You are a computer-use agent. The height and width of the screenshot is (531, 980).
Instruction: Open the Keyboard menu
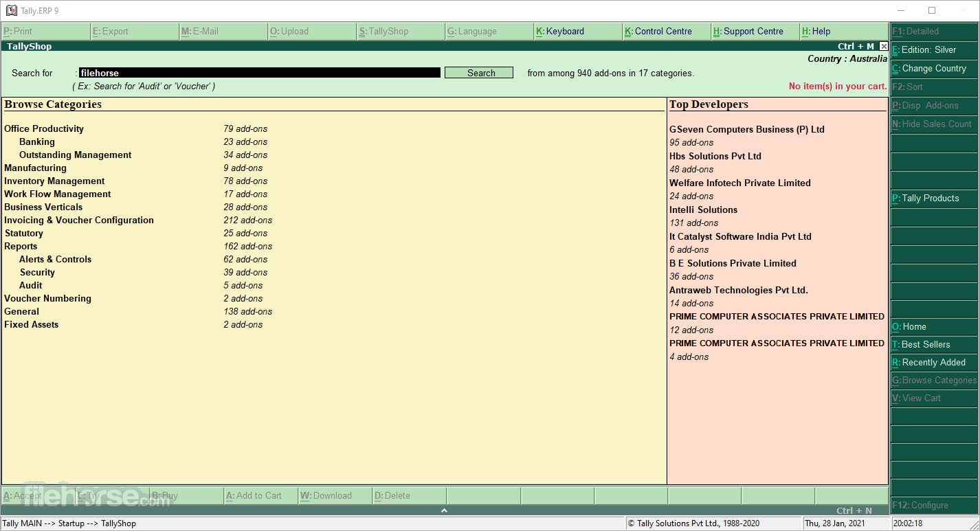coord(577,32)
